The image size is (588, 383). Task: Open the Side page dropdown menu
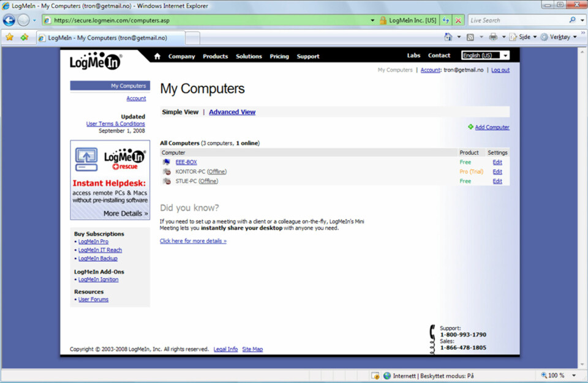point(524,37)
